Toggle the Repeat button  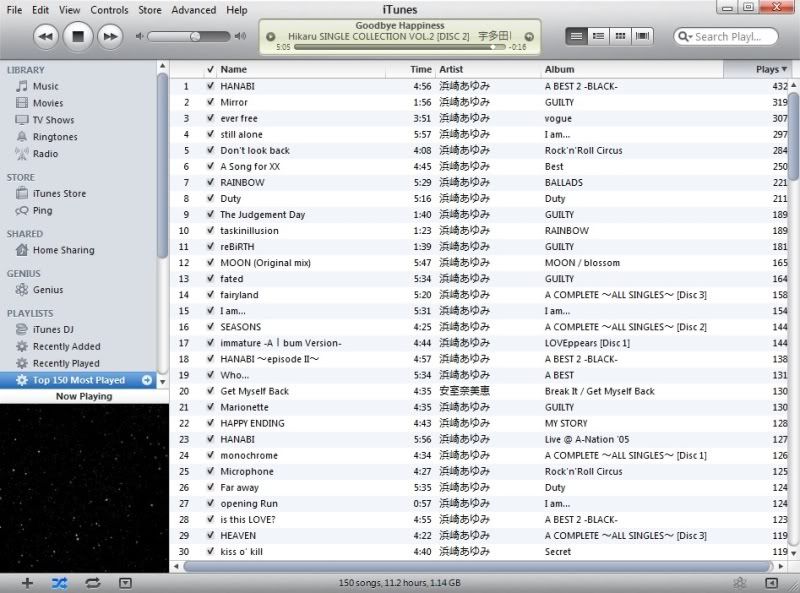coord(92,582)
